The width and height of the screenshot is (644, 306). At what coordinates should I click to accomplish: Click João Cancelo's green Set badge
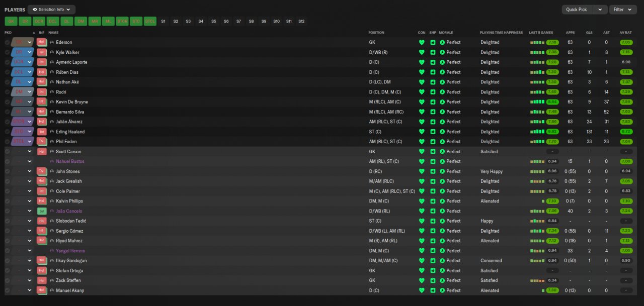click(x=42, y=211)
